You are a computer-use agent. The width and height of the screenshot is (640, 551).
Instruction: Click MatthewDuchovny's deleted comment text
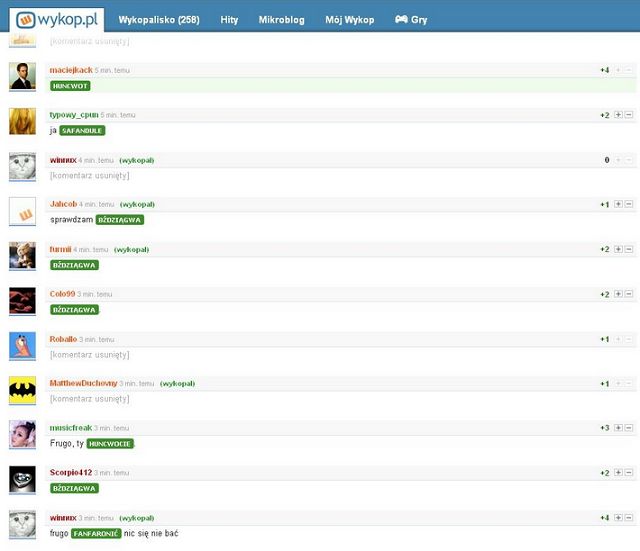pyautogui.click(x=89, y=399)
